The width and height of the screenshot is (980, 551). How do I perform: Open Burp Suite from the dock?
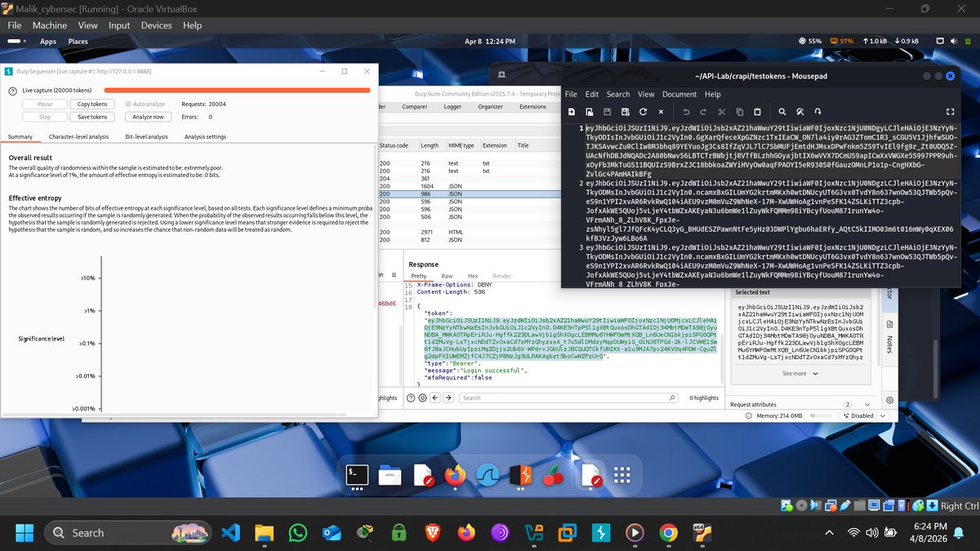(521, 475)
